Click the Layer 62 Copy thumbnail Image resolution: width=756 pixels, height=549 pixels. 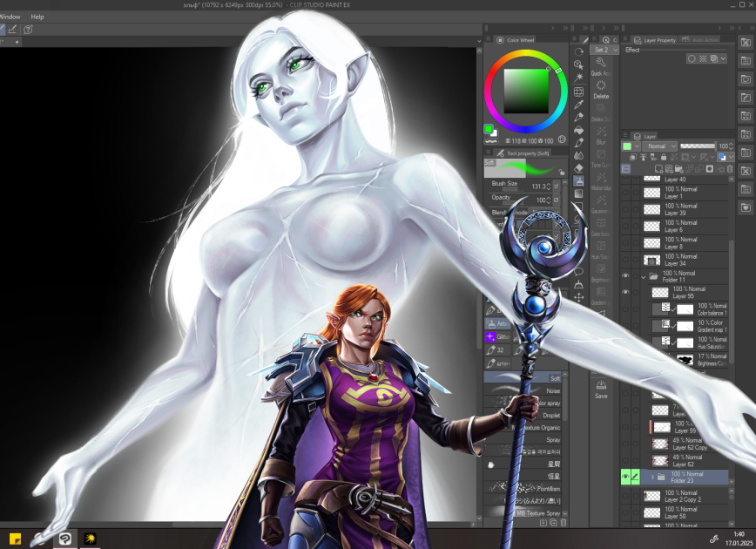coord(660,444)
